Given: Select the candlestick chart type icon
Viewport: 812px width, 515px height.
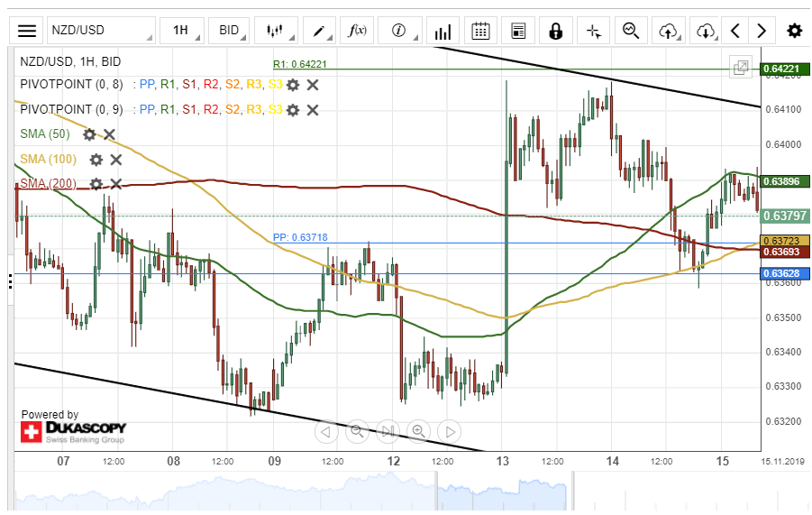Looking at the screenshot, I should pyautogui.click(x=275, y=31).
